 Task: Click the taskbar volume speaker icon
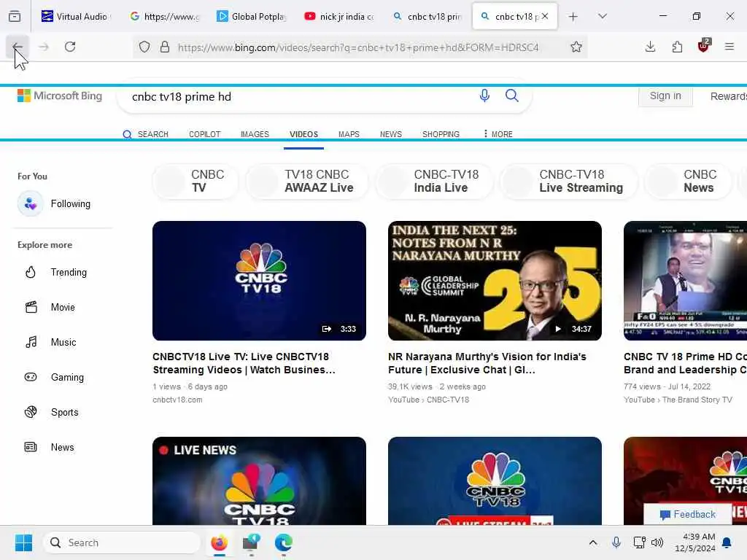point(657,542)
